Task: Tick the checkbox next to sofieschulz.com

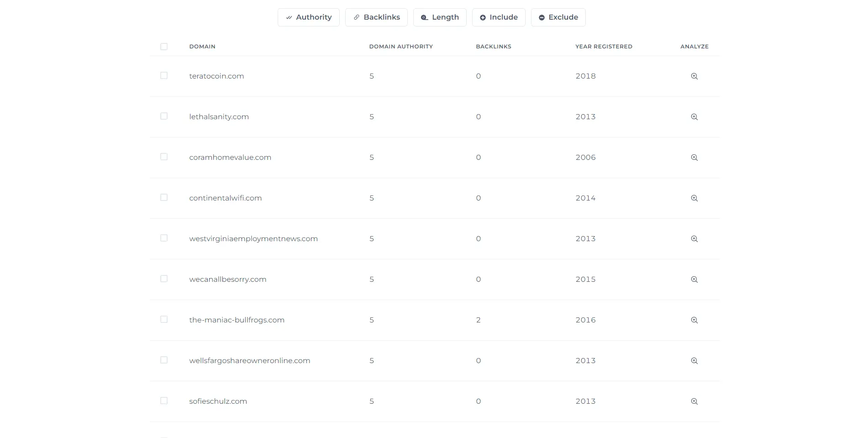Action: click(164, 401)
